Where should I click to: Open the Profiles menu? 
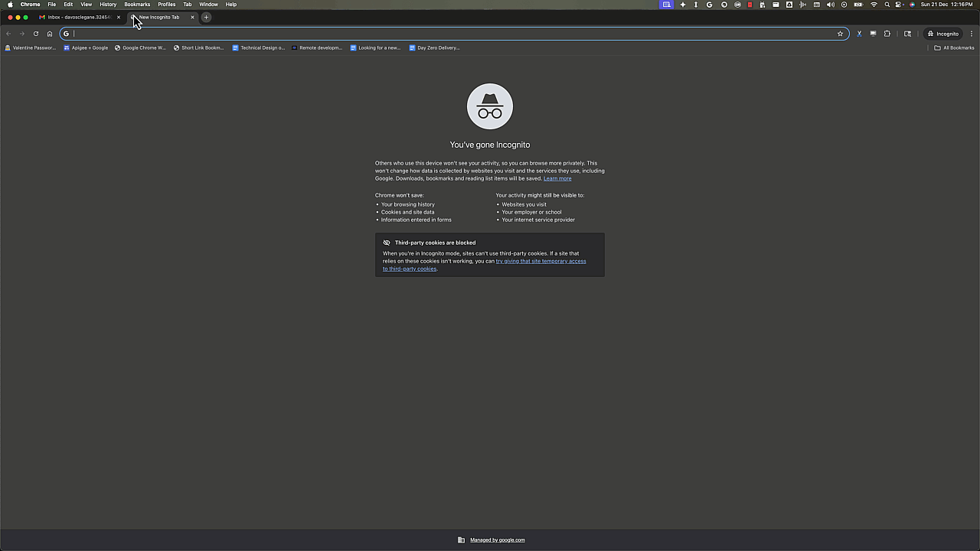point(166,5)
